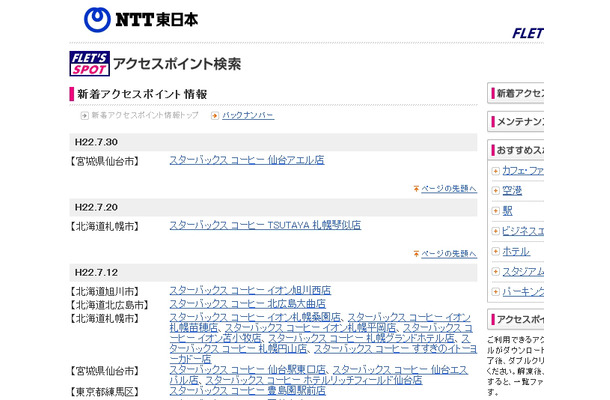Image resolution: width=610 pixels, height=400 pixels.
Task: Click the H22.7.12 date header
Action: point(273,272)
